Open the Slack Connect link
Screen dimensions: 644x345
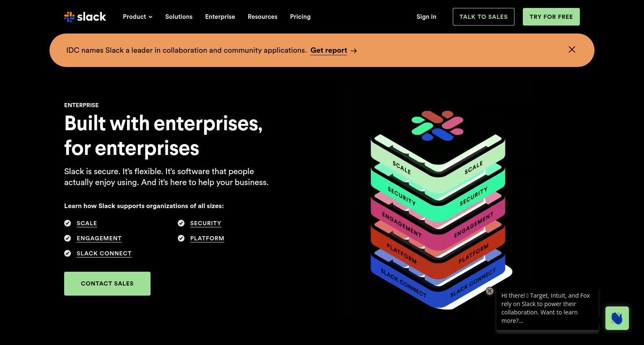(x=104, y=253)
